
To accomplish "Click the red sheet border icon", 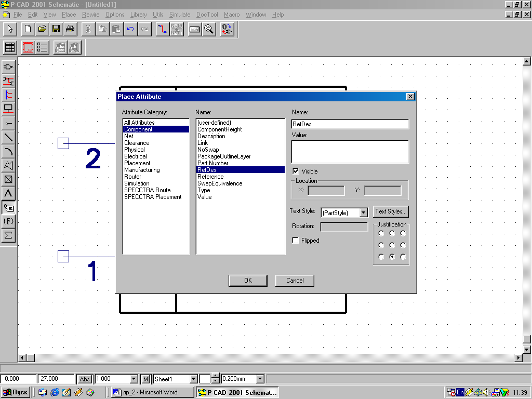I will point(28,47).
